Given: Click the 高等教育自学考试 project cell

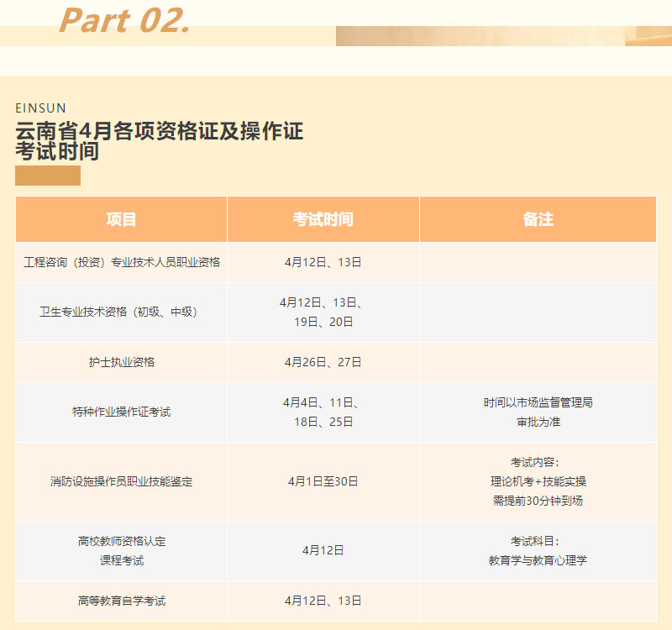Looking at the screenshot, I should pos(121,601).
